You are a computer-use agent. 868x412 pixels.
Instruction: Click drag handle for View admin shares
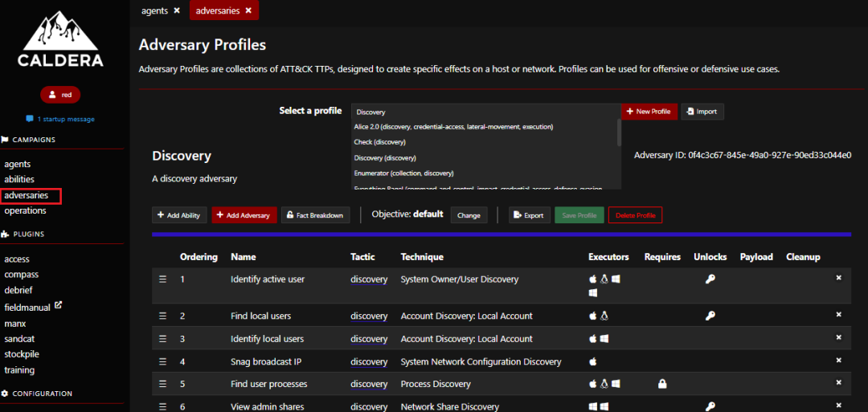tap(162, 406)
